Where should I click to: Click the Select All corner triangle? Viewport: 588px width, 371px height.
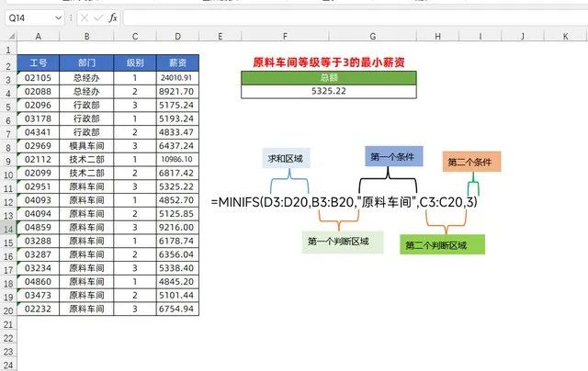(9, 37)
